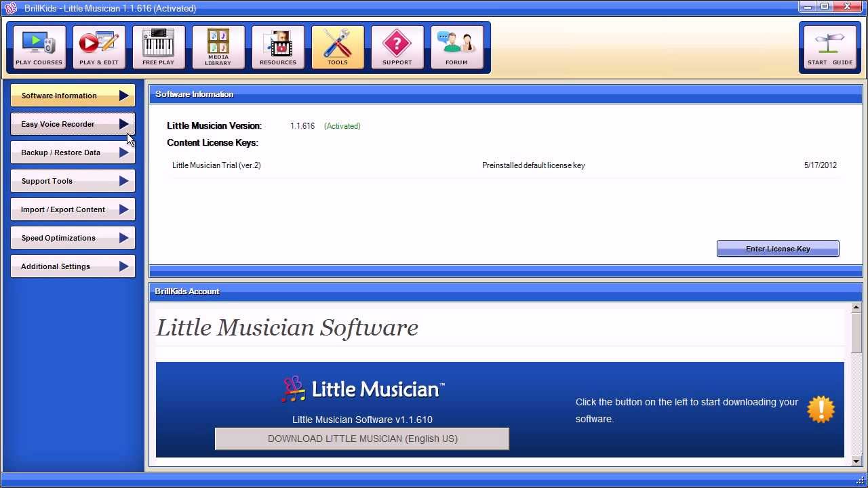Screen dimensions: 868x488
Task: Launch Free Play piano mode
Action: (159, 47)
